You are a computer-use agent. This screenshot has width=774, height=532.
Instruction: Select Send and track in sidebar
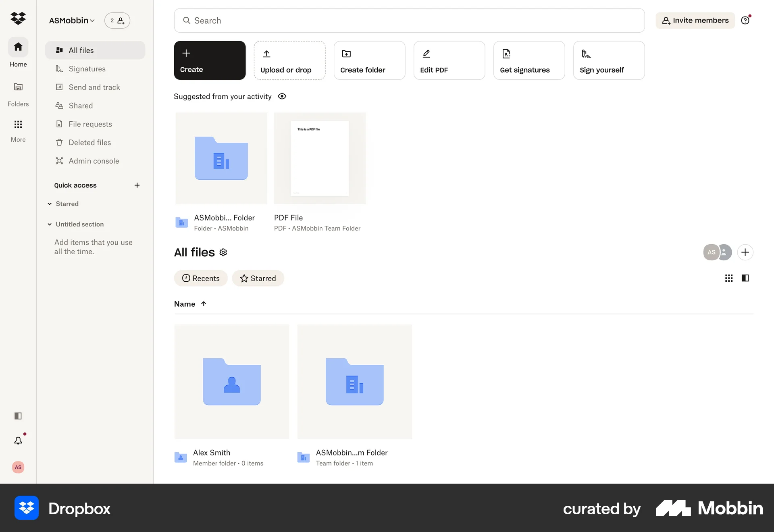(x=94, y=87)
